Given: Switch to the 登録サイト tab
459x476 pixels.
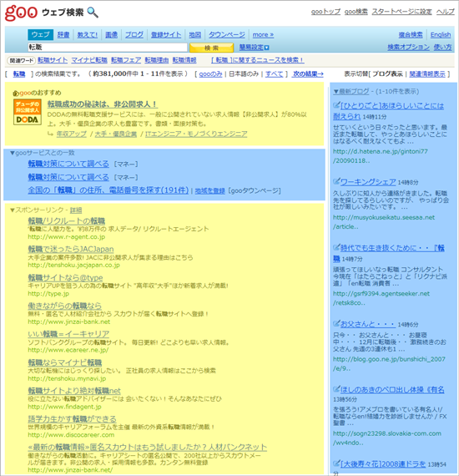Looking at the screenshot, I should coord(166,34).
